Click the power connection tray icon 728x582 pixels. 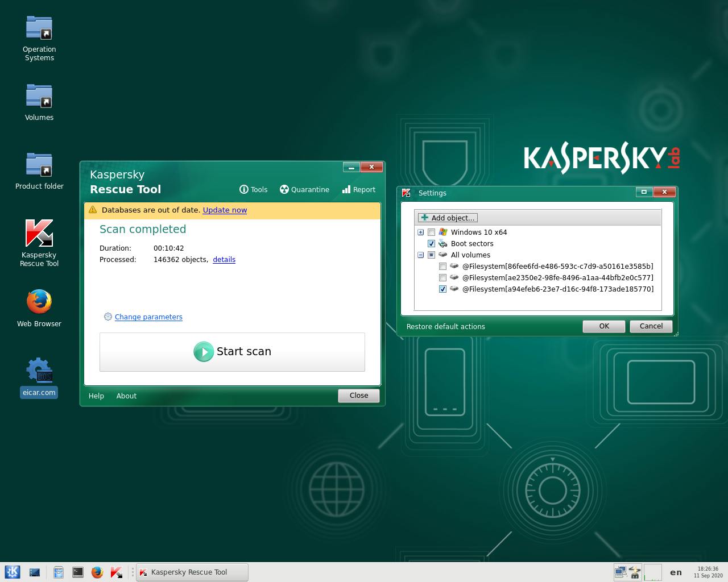(634, 572)
